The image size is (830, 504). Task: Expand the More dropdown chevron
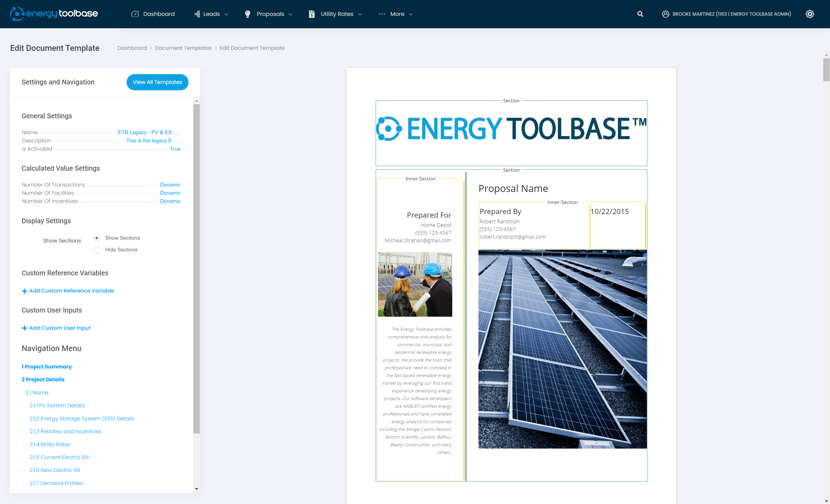pos(411,14)
